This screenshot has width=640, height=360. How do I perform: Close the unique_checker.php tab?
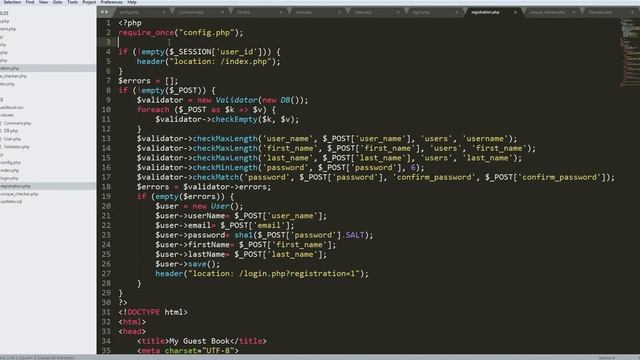[x=574, y=12]
